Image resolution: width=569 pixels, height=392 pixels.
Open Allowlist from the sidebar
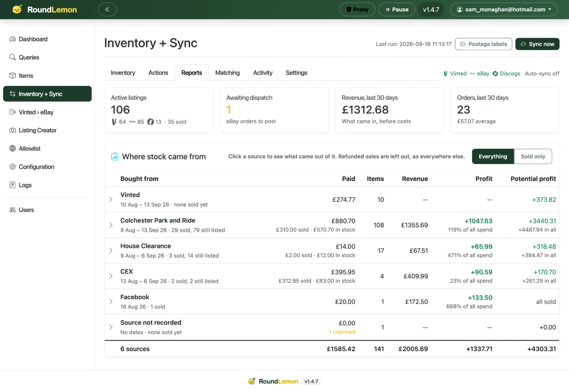(47, 149)
